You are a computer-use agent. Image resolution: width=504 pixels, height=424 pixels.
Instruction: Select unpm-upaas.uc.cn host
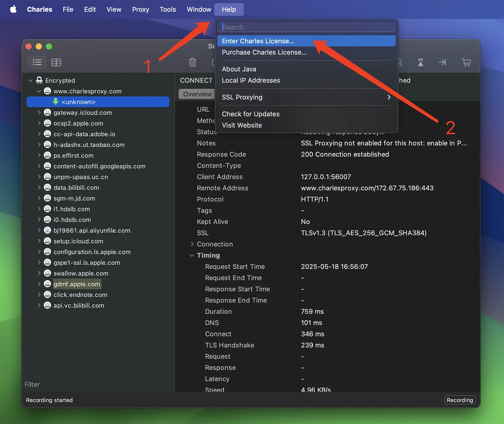[81, 177]
